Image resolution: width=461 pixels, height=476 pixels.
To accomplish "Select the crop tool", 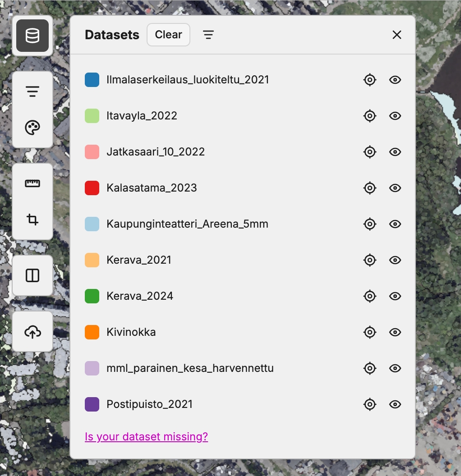I will [x=32, y=220].
